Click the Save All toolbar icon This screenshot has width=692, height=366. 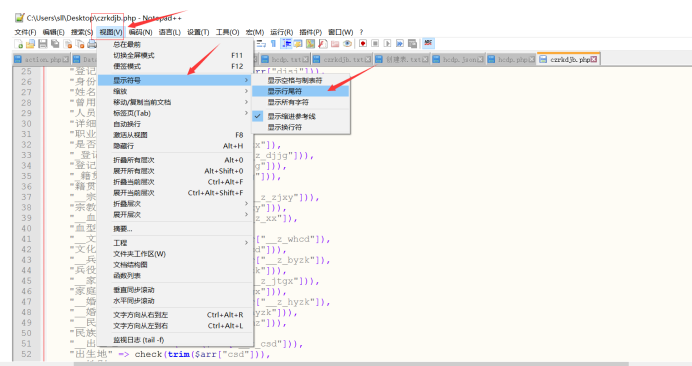[55, 44]
